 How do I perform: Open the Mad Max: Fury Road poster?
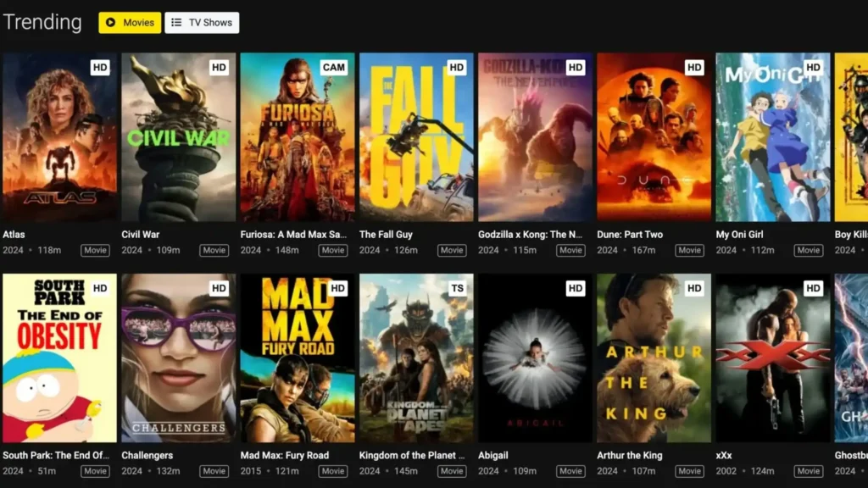tap(297, 360)
